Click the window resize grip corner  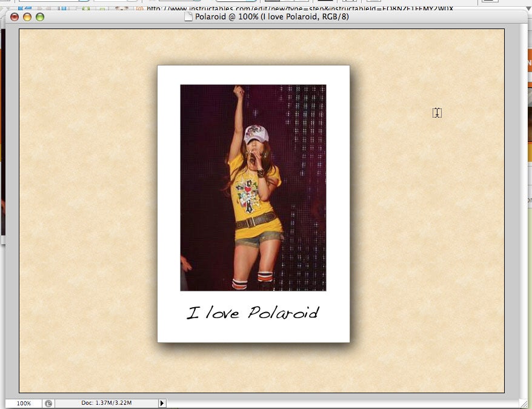(524, 404)
